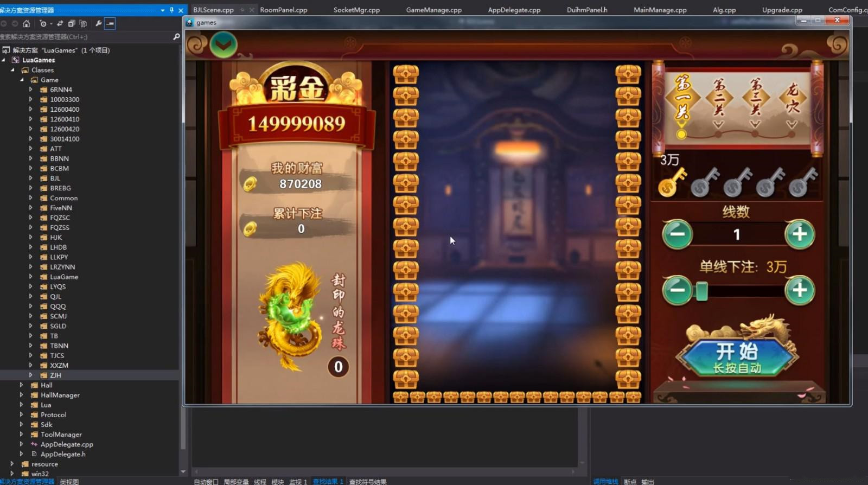The image size is (868, 485).
Task: Switch to the RoomPanel.cpp tab
Action: [283, 10]
